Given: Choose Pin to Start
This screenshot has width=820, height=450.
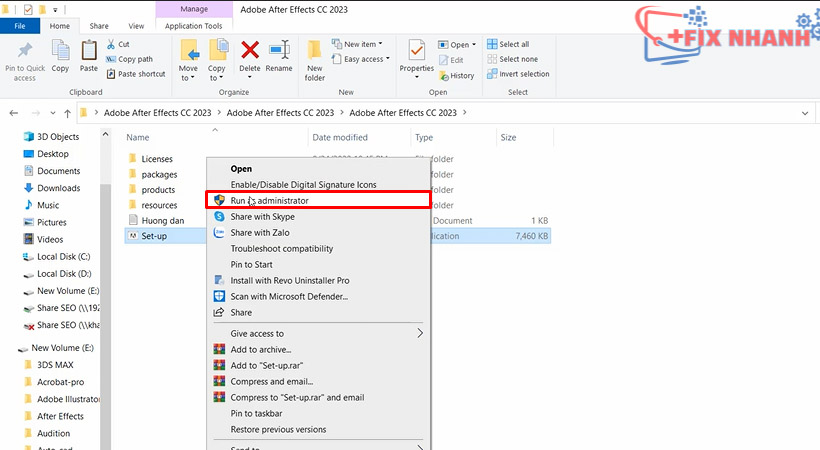Looking at the screenshot, I should point(252,264).
